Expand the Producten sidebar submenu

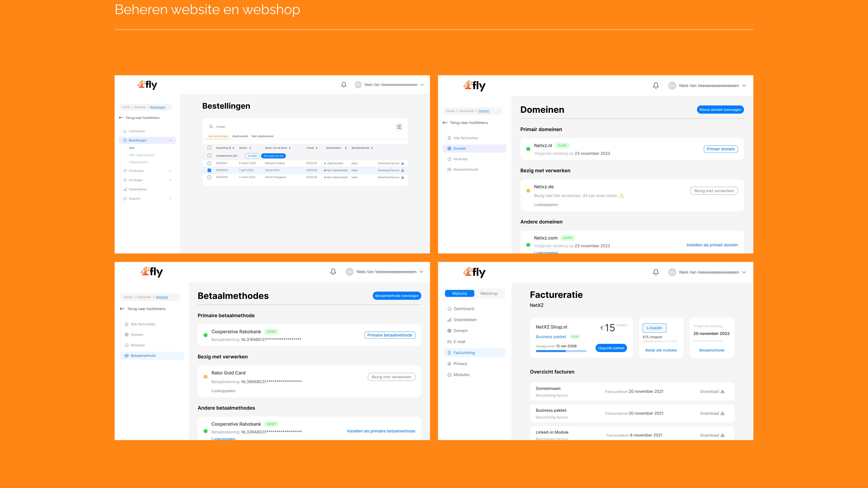170,171
